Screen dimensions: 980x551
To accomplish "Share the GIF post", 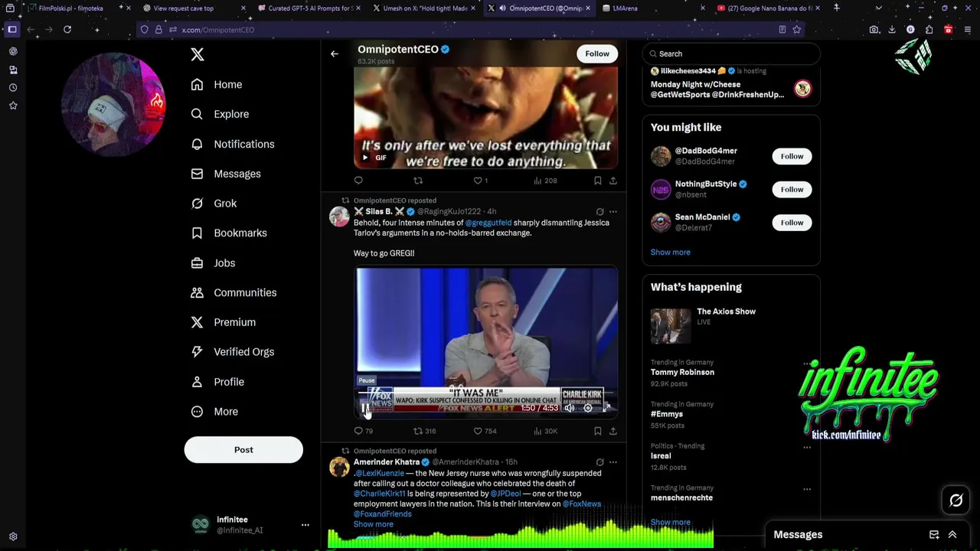I will [612, 181].
